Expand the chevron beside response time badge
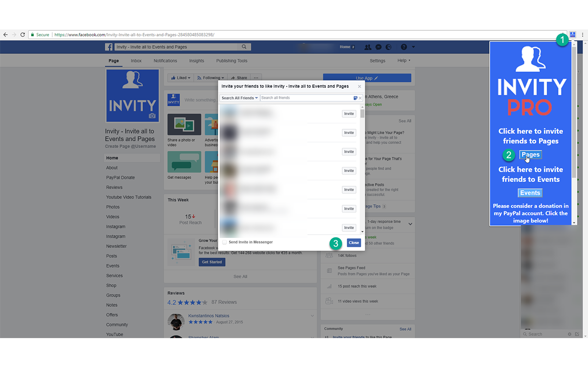This screenshot has height=368, width=588. (x=410, y=224)
